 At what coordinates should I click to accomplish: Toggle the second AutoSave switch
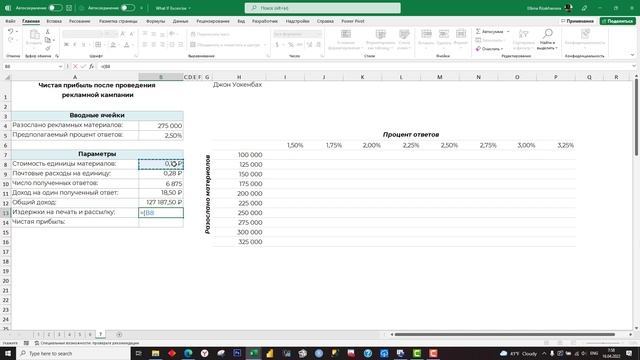128,8
